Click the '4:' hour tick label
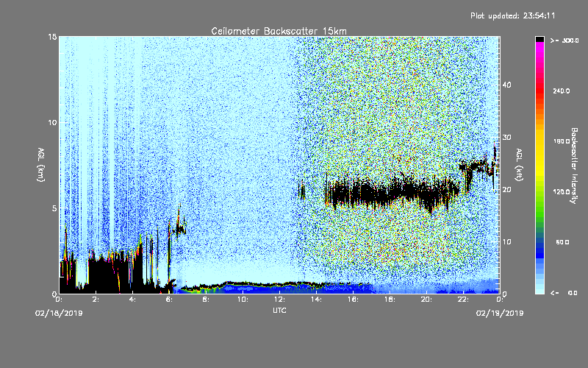This screenshot has width=588, height=368. [x=132, y=300]
